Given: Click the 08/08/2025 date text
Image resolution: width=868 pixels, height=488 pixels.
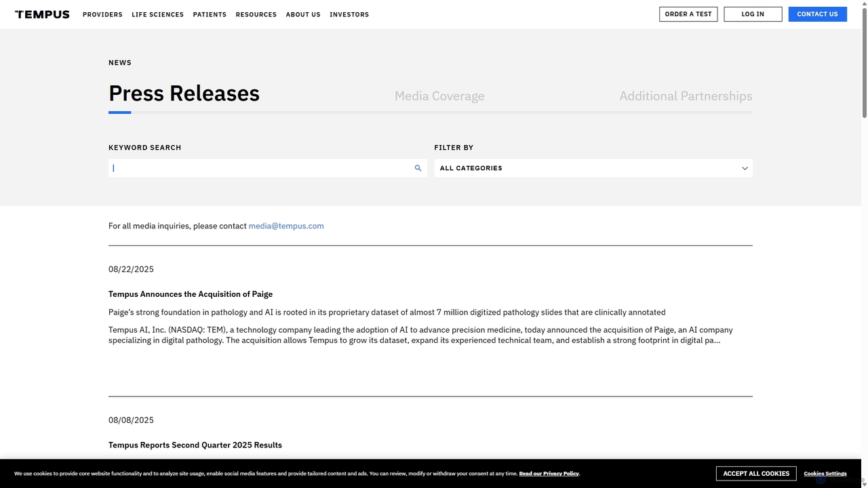Looking at the screenshot, I should 131,420.
